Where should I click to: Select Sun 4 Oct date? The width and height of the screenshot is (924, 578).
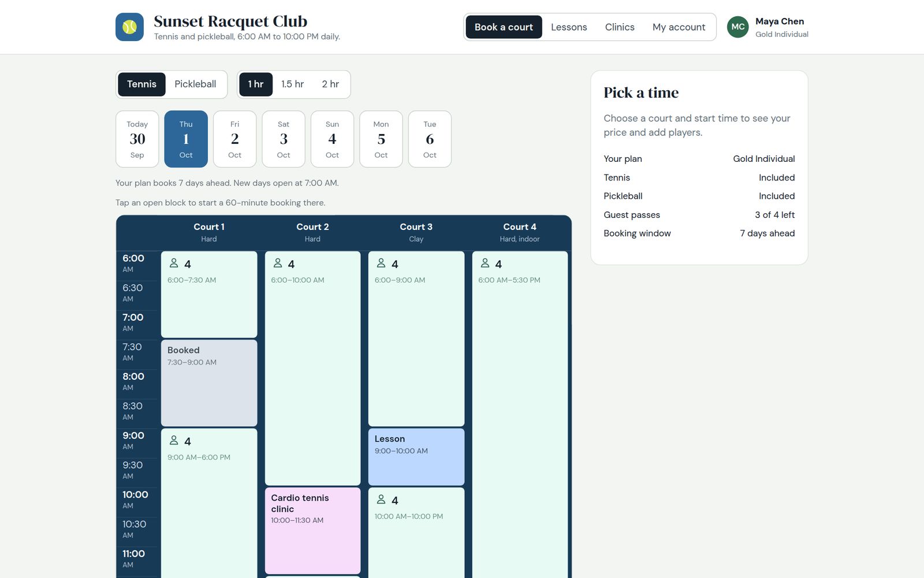(x=332, y=139)
